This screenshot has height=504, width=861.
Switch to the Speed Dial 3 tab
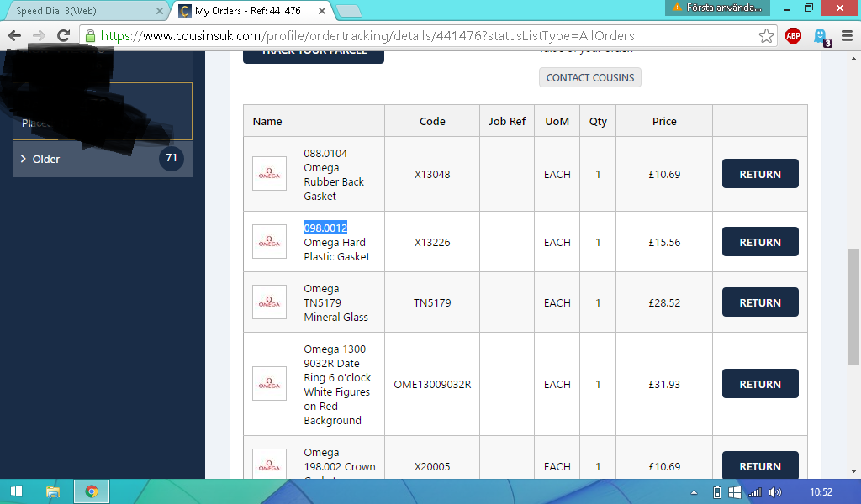tap(84, 11)
